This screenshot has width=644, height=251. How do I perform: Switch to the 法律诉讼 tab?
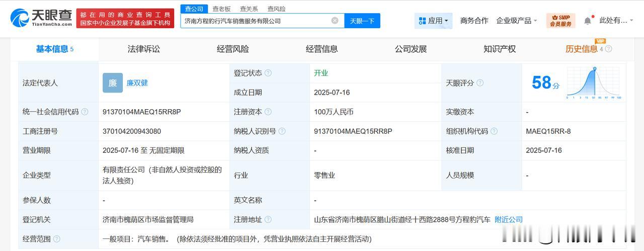[x=143, y=49]
